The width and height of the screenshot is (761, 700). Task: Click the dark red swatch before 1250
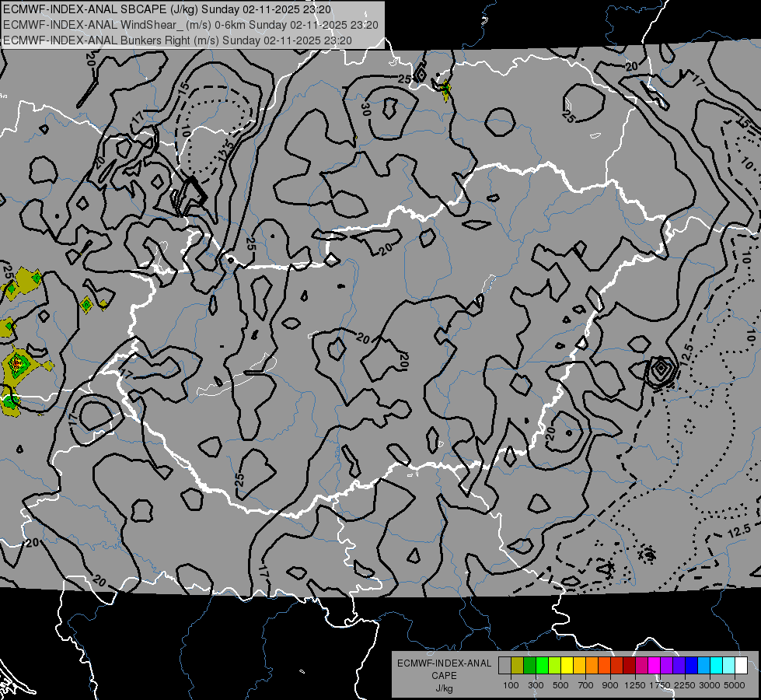click(x=629, y=666)
